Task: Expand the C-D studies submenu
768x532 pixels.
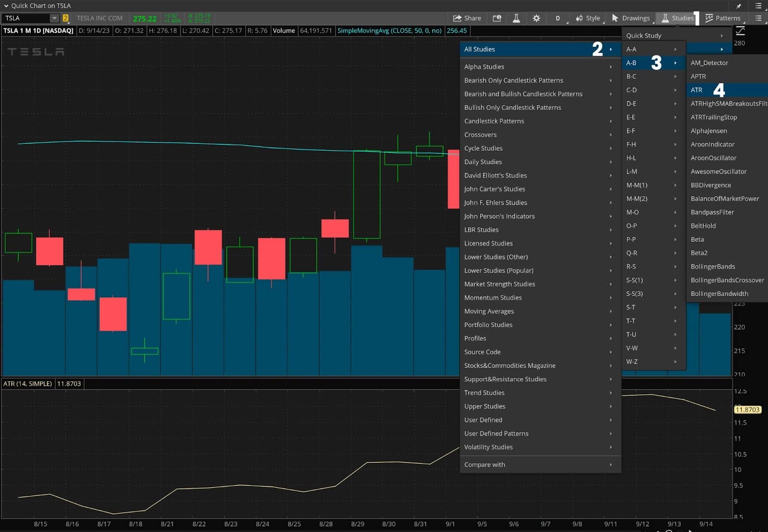Action: (654, 90)
